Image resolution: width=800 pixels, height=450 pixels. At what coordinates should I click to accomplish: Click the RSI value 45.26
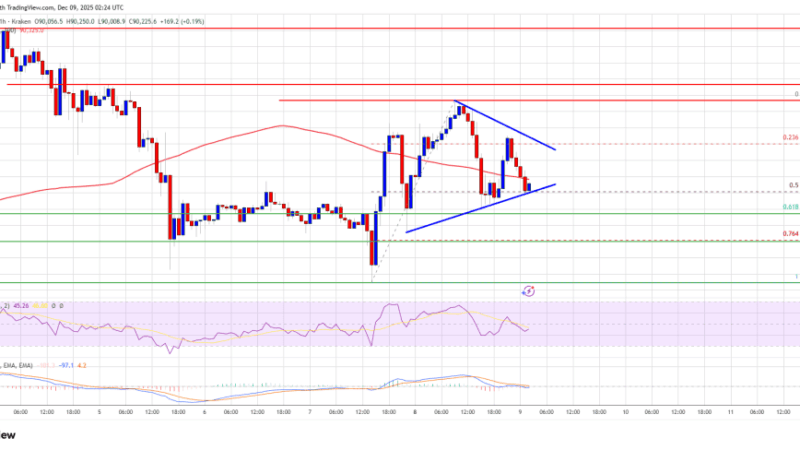coord(21,306)
